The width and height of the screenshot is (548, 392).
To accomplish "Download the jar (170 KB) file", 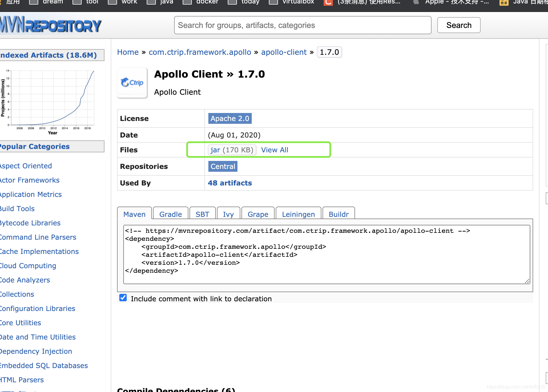I will click(x=232, y=150).
